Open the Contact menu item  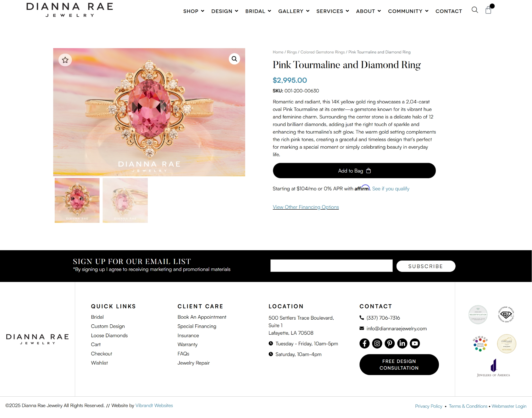[449, 11]
